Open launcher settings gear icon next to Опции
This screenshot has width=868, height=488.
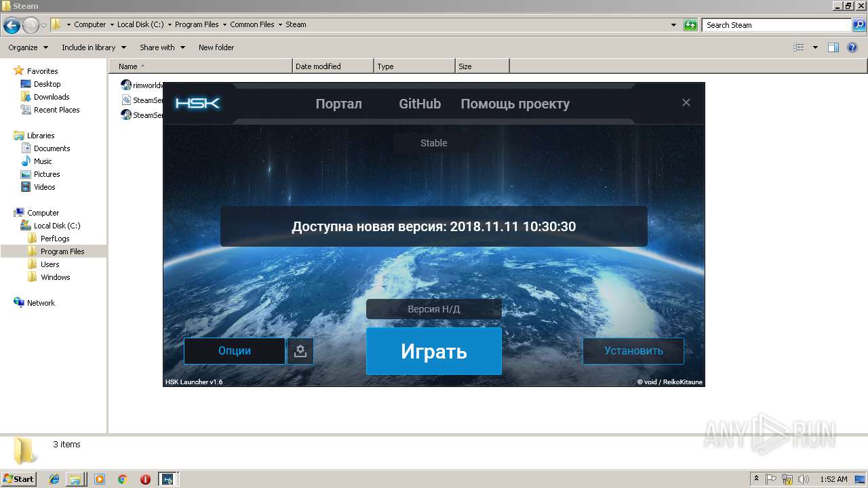[300, 351]
